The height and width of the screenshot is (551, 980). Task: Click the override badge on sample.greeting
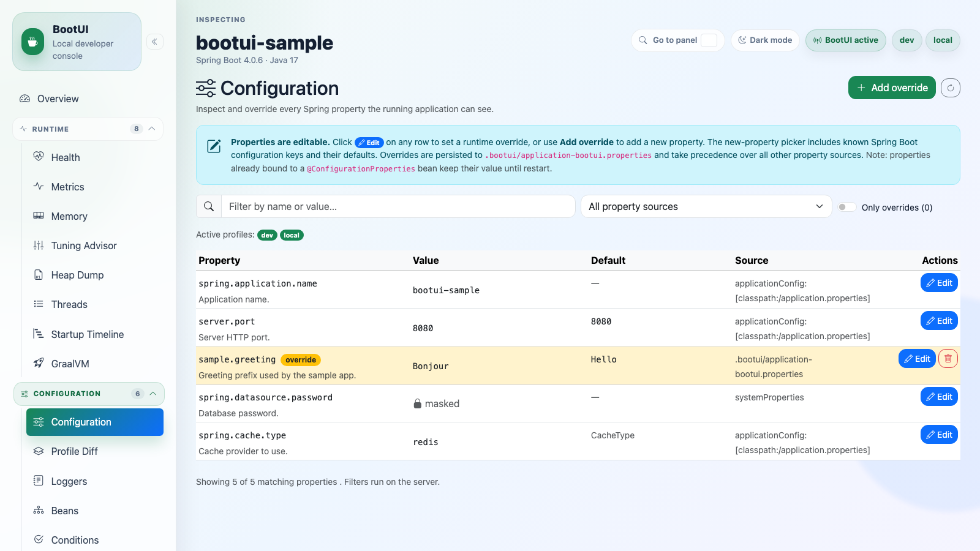[x=301, y=360]
